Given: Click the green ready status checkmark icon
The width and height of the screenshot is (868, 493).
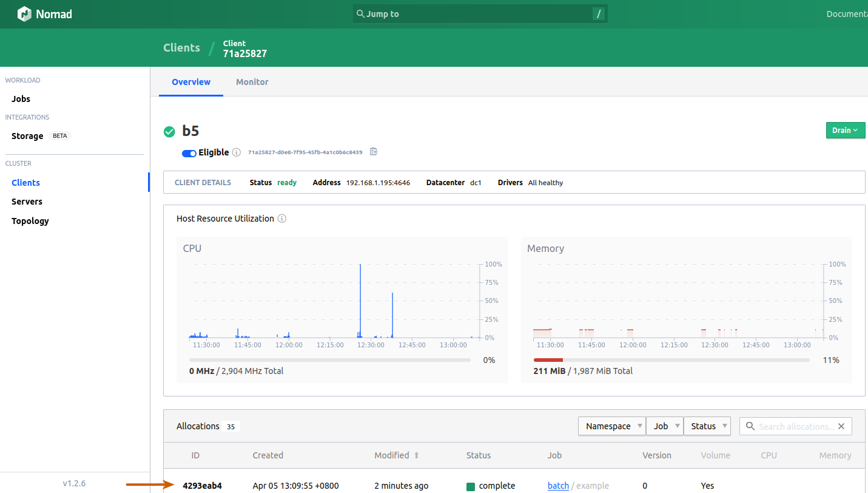Looking at the screenshot, I should 169,131.
